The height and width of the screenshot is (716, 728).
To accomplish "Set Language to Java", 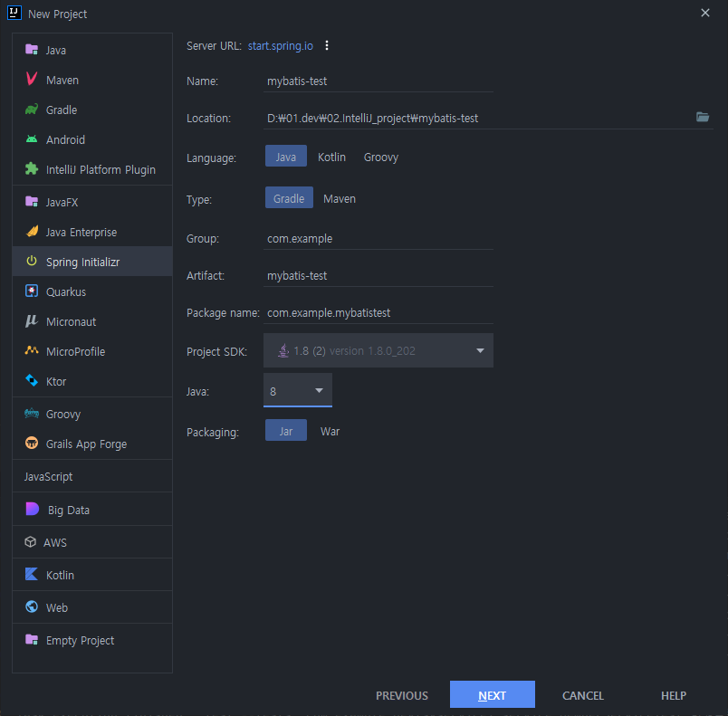I will click(x=286, y=156).
